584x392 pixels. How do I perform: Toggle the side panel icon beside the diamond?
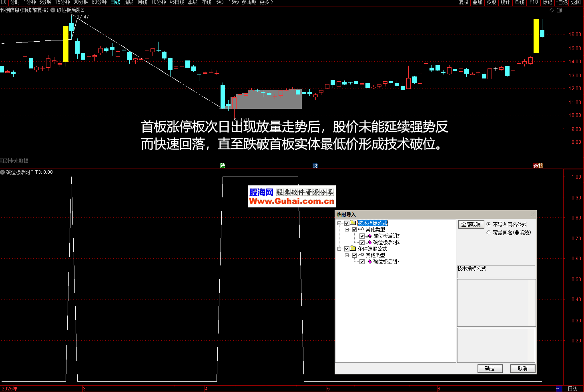point(559,10)
